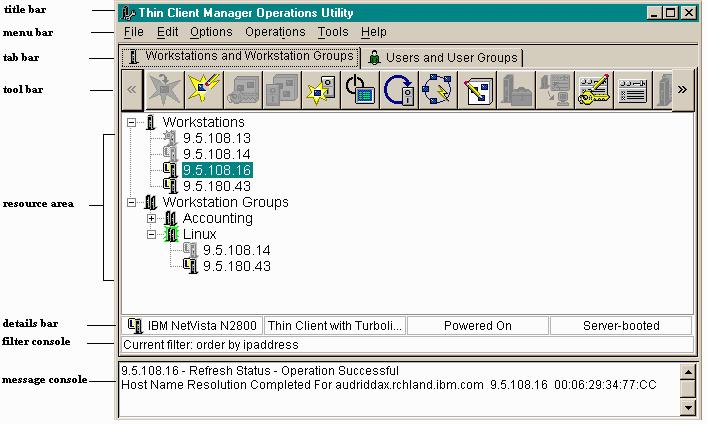Collapse the Workstation Groups tree node
Screen dimensions: 707x424
[131, 203]
